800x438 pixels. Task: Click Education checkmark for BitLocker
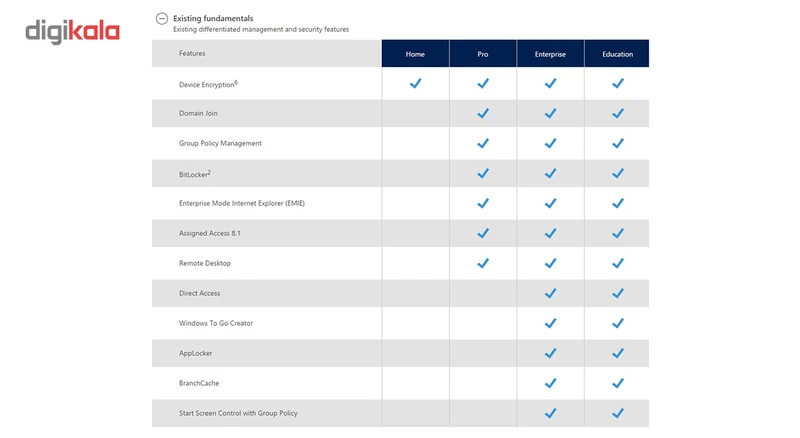(617, 174)
